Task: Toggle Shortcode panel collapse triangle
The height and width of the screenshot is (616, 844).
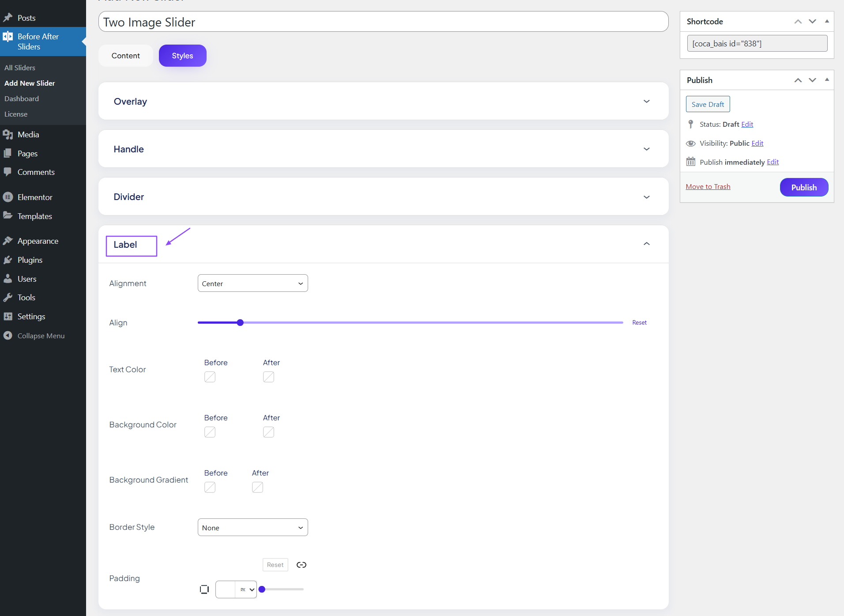Action: 827,21
